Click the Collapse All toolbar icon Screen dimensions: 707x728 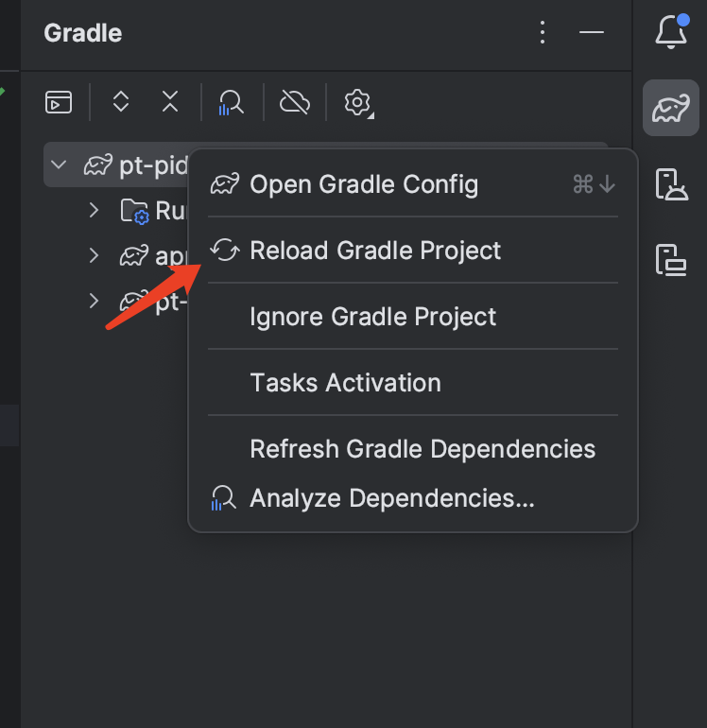[x=170, y=102]
